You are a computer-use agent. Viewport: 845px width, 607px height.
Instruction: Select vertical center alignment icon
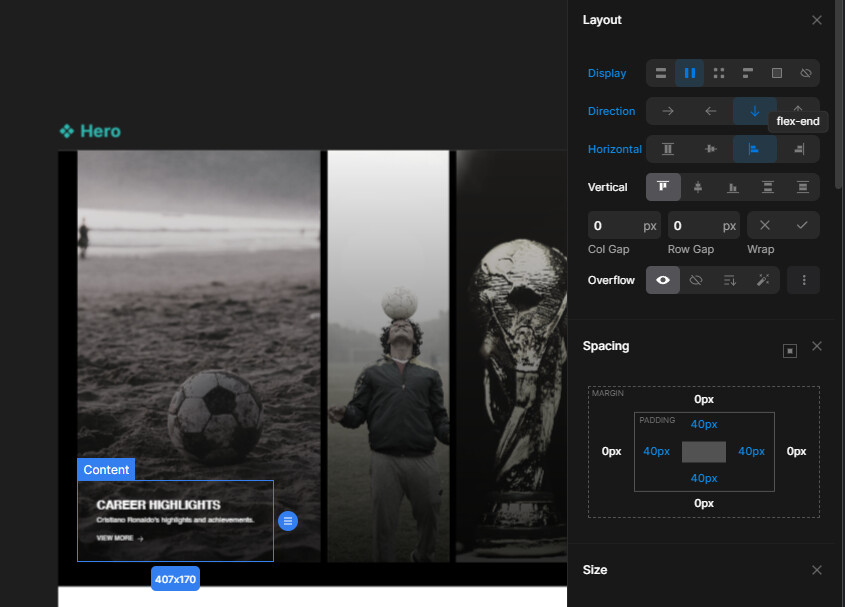click(x=698, y=187)
